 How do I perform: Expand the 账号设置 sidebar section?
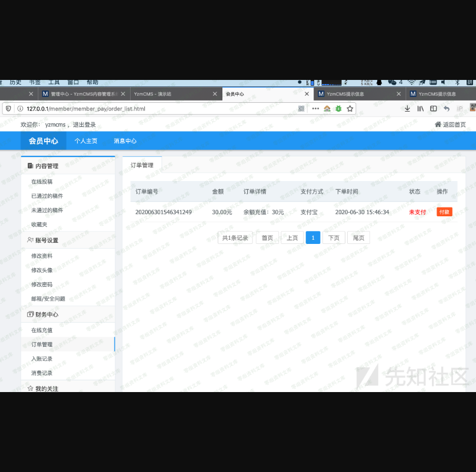click(46, 240)
